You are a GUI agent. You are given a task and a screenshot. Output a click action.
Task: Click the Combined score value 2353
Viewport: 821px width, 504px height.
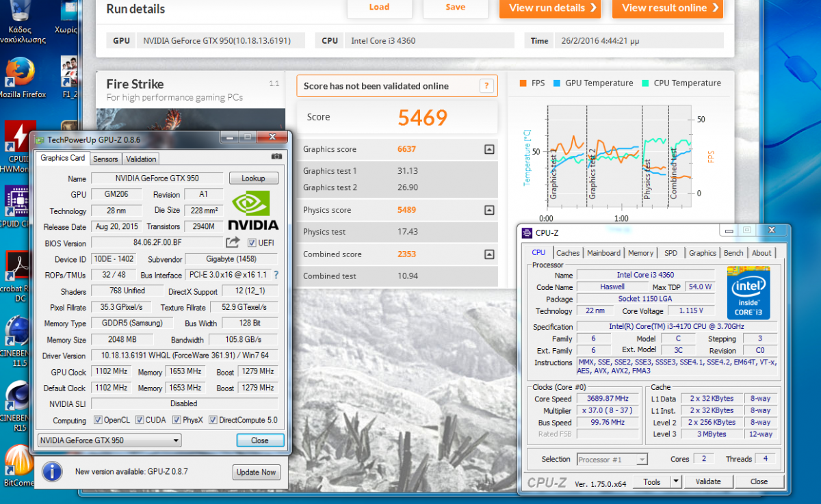tap(406, 254)
